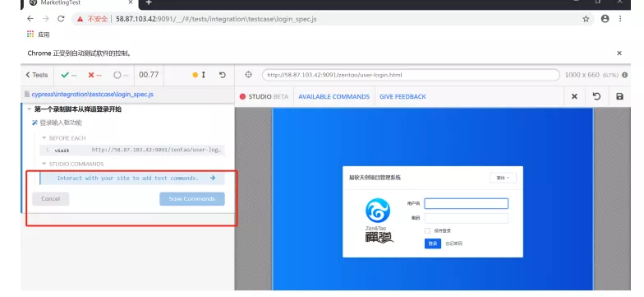Dismiss the automated test software notice
Viewport: 644px width, 297px height.
point(619,53)
